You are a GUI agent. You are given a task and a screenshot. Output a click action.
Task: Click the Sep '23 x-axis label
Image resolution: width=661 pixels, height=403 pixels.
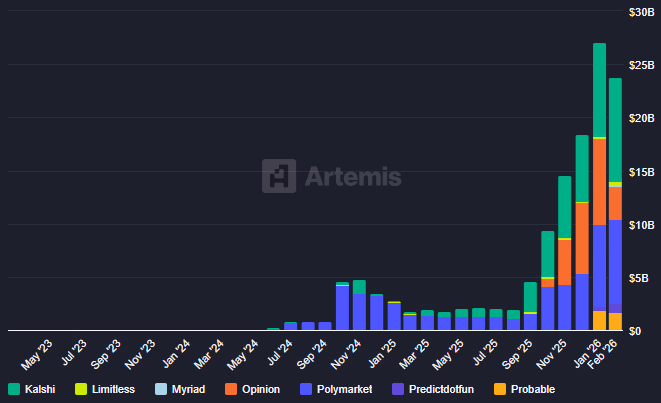(106, 355)
